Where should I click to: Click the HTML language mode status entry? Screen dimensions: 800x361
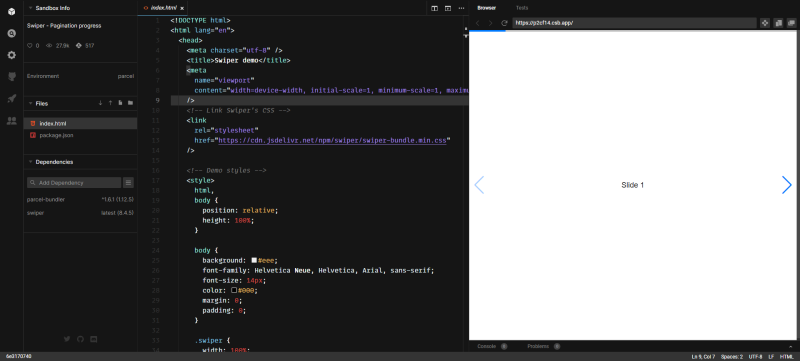pyautogui.click(x=786, y=356)
